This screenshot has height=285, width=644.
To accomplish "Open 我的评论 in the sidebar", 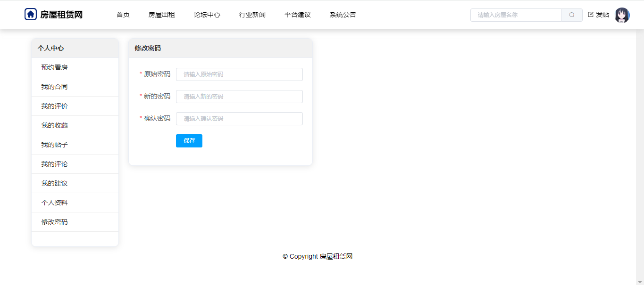I will click(75, 164).
